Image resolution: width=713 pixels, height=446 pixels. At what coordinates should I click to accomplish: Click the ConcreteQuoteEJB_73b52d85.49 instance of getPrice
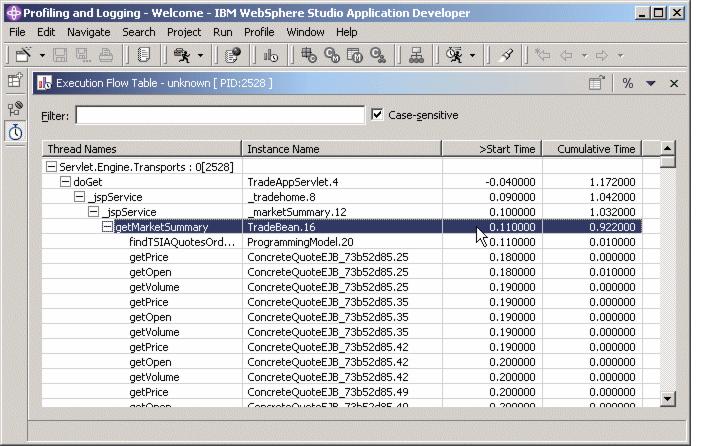328,392
